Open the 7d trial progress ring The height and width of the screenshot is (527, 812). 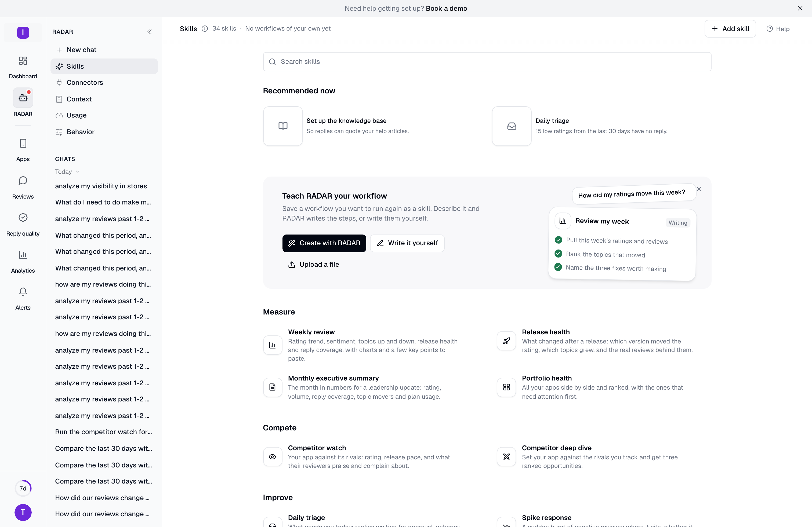click(x=23, y=488)
